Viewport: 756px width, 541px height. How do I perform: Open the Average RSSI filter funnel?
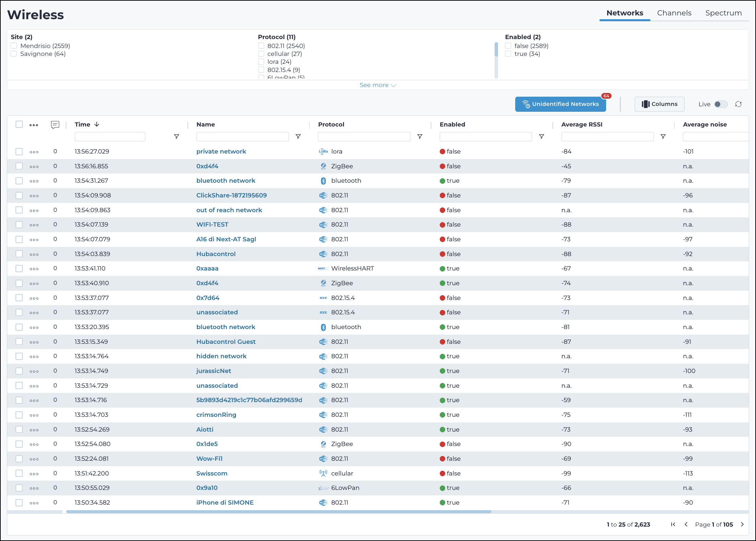point(663,136)
